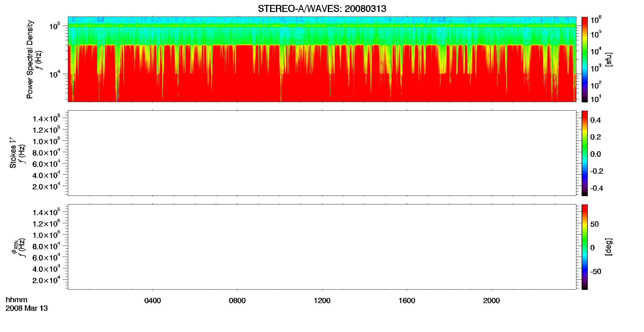Pick the sfu power spectral density colorbar
This screenshot has height=332, width=644.
tap(585, 59)
